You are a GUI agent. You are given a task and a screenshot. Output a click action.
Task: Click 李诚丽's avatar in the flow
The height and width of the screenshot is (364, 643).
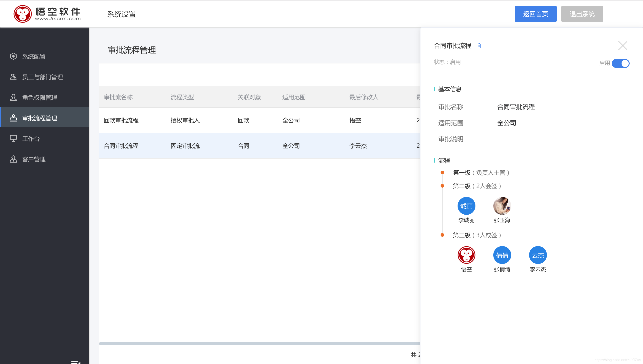466,206
